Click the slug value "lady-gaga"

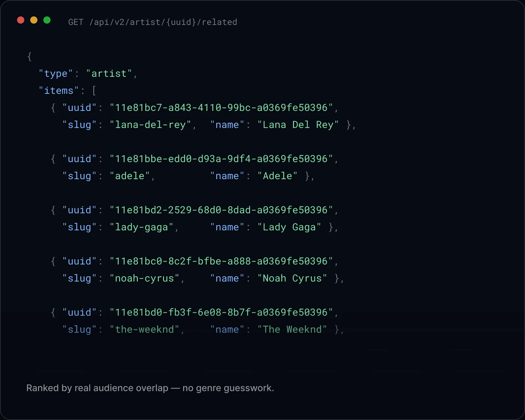[x=141, y=227]
